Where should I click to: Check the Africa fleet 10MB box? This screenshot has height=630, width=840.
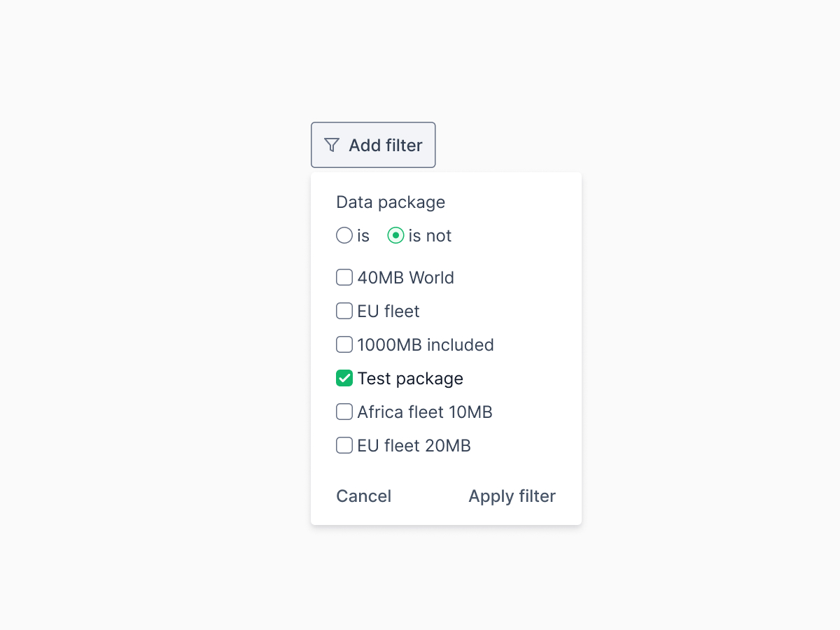pyautogui.click(x=344, y=412)
